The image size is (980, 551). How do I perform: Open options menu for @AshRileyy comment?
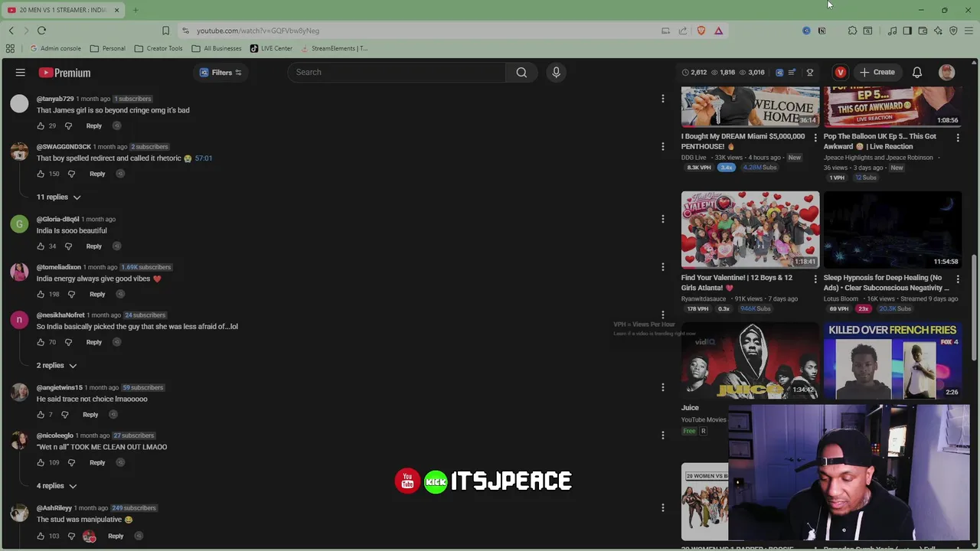(662, 508)
